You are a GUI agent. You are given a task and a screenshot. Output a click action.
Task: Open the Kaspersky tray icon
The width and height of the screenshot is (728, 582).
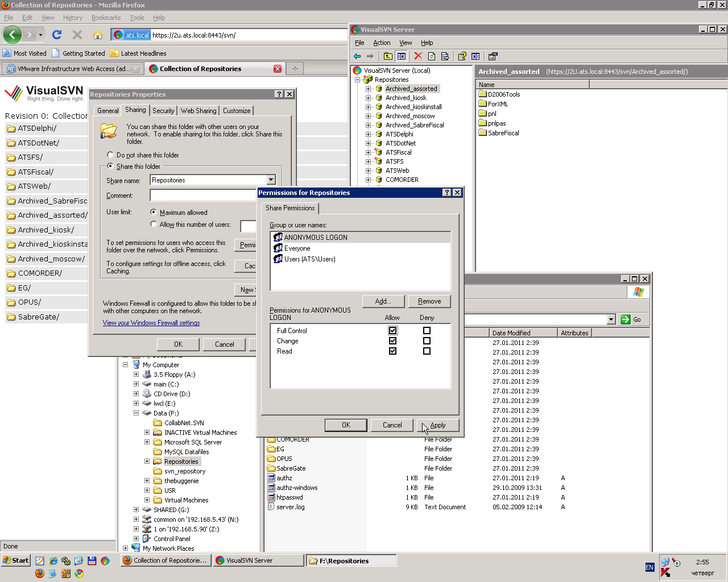coord(665,573)
